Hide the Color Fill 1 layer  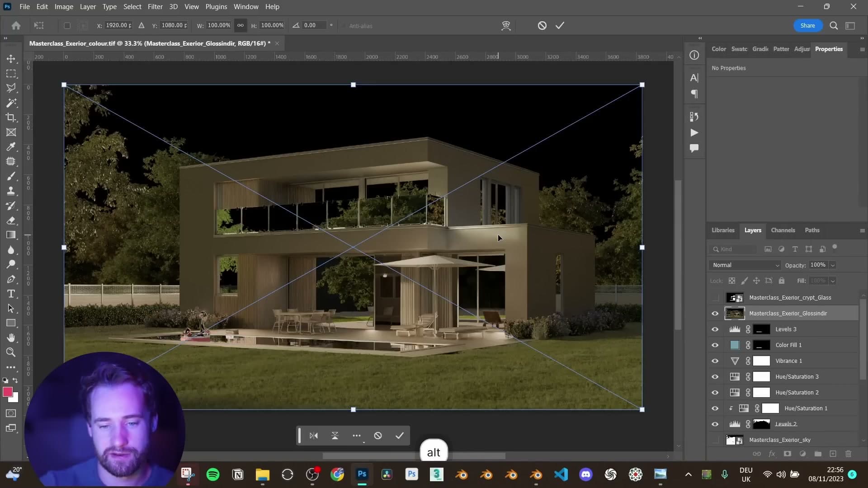pyautogui.click(x=715, y=345)
